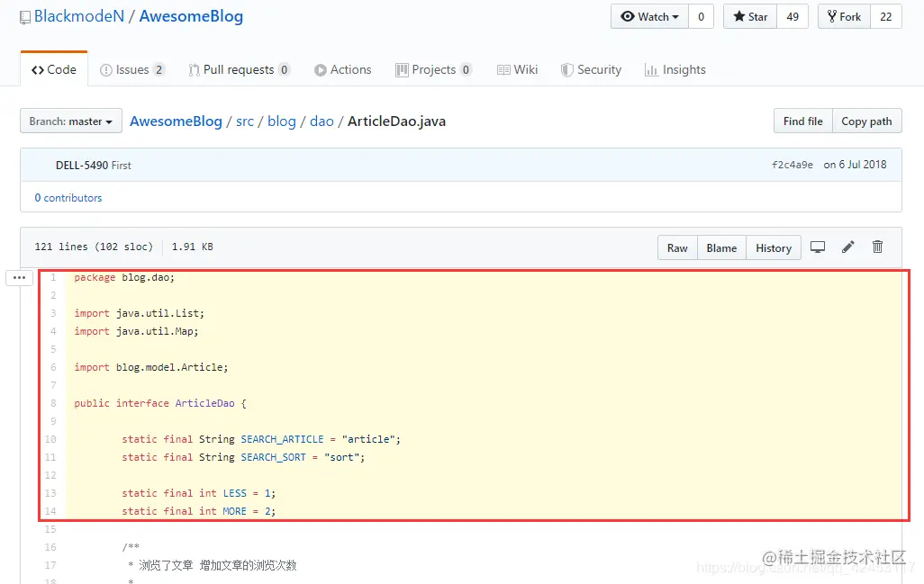
Task: Click the '121 lines (102 sloc)' text
Action: pyautogui.click(x=94, y=247)
